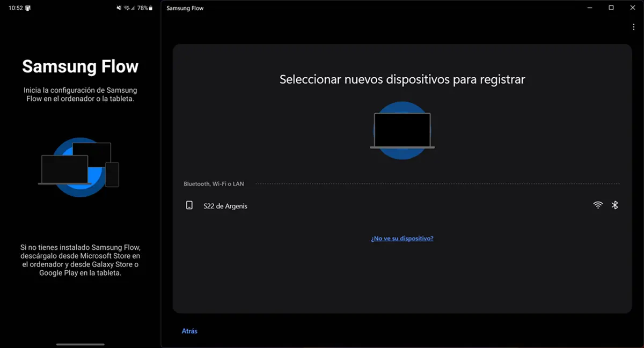Tap the "Si no tienes instalado" paragraph on phone
Screen dimensions: 644x348
(80, 260)
